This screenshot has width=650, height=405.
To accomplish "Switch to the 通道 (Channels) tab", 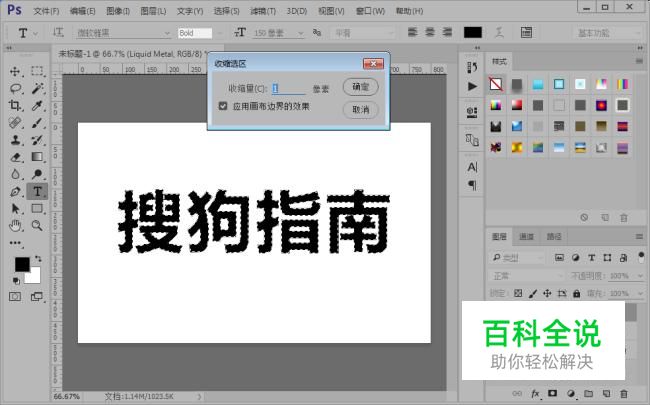I will coord(527,236).
